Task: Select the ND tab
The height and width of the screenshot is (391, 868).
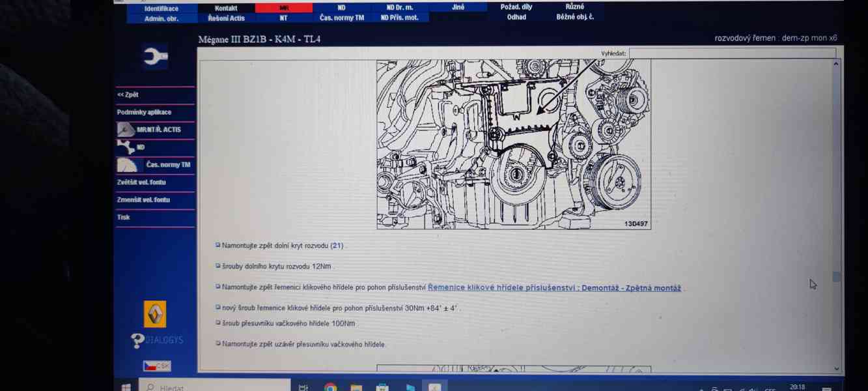Action: (342, 8)
